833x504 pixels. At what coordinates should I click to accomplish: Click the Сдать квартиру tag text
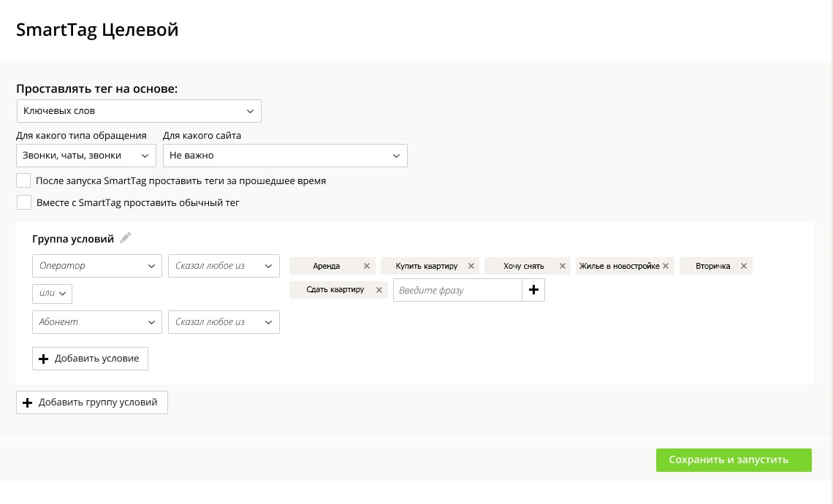point(335,290)
